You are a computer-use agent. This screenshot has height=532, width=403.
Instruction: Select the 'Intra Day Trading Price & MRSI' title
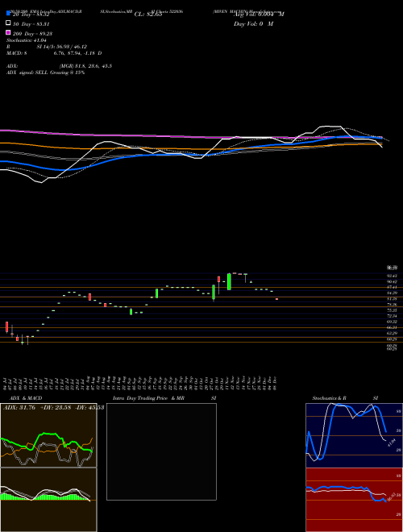(x=164, y=398)
